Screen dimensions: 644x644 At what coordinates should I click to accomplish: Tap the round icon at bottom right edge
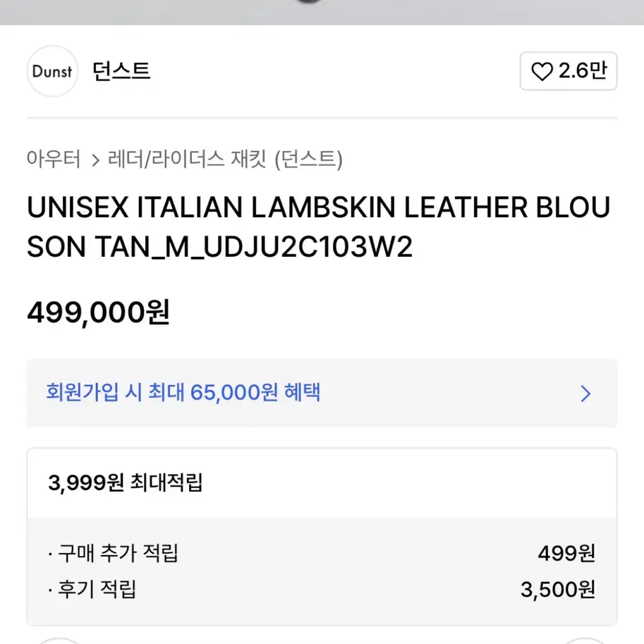585,640
